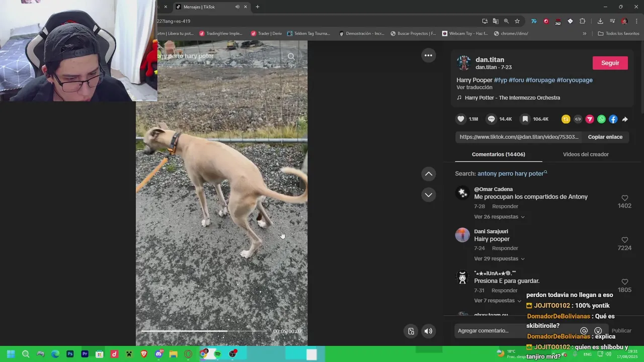Expand 29 replies under Hairy pooper
The width and height of the screenshot is (644, 362).
coord(499,258)
